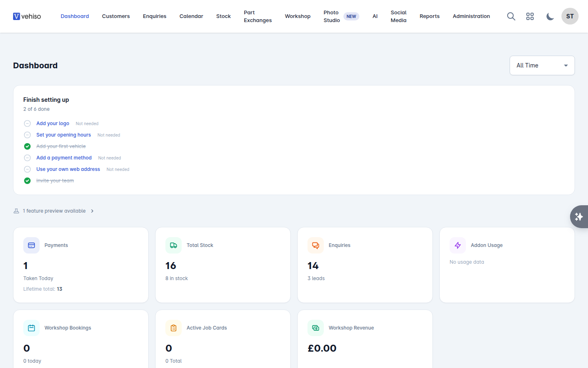Follow the 'Set your opening hours' link
Image resolution: width=588 pixels, height=368 pixels.
click(64, 135)
